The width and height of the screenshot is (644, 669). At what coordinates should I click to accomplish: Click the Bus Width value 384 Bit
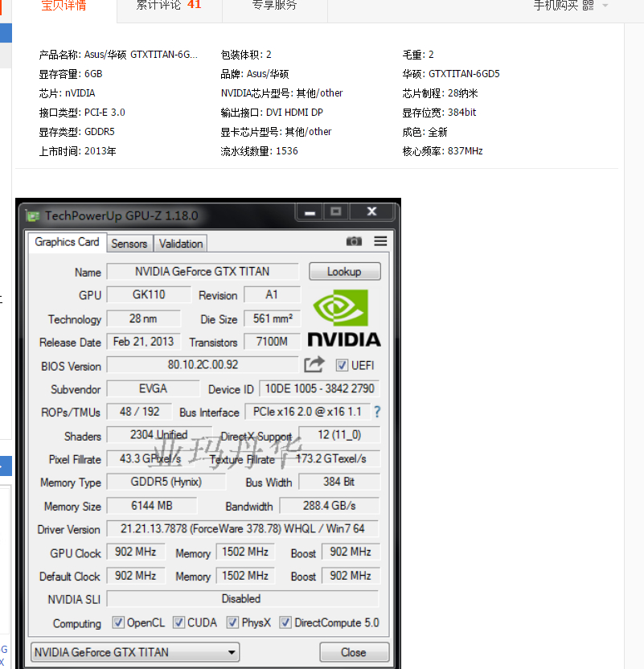click(339, 482)
